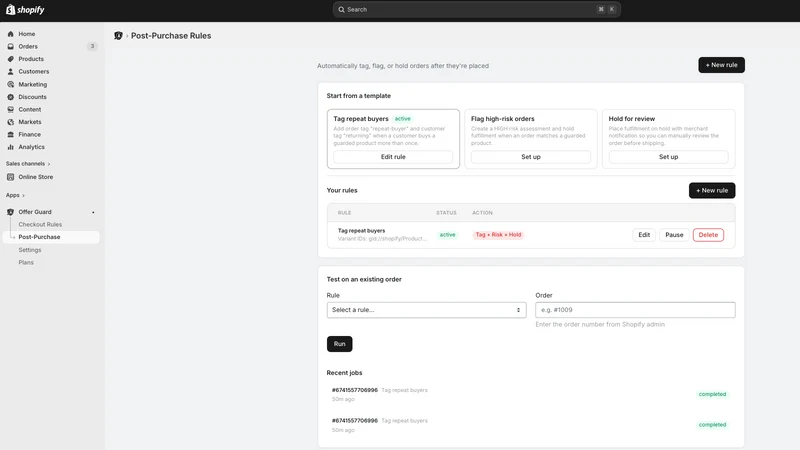
Task: Select Post-Purchase subpage
Action: point(51,237)
